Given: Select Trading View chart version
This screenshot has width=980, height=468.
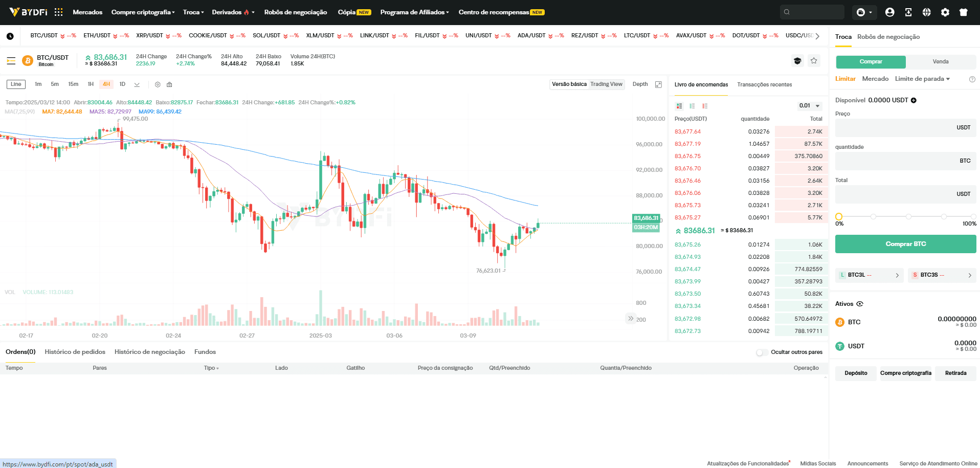Looking at the screenshot, I should click(606, 84).
